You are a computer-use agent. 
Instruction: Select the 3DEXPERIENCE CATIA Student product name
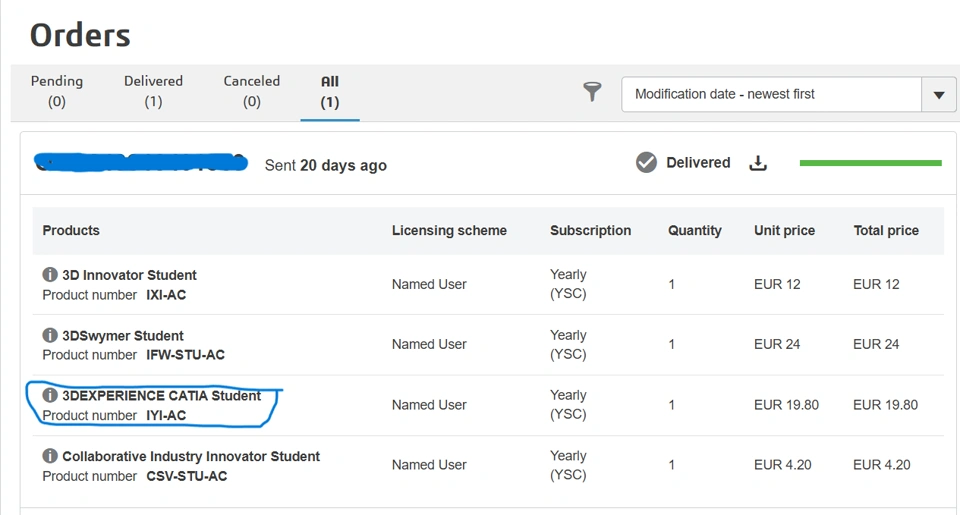click(161, 396)
